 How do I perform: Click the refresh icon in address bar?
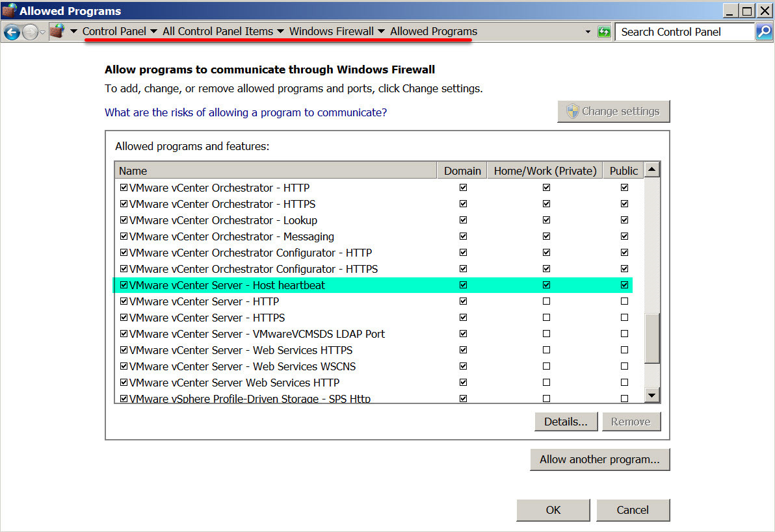[604, 32]
